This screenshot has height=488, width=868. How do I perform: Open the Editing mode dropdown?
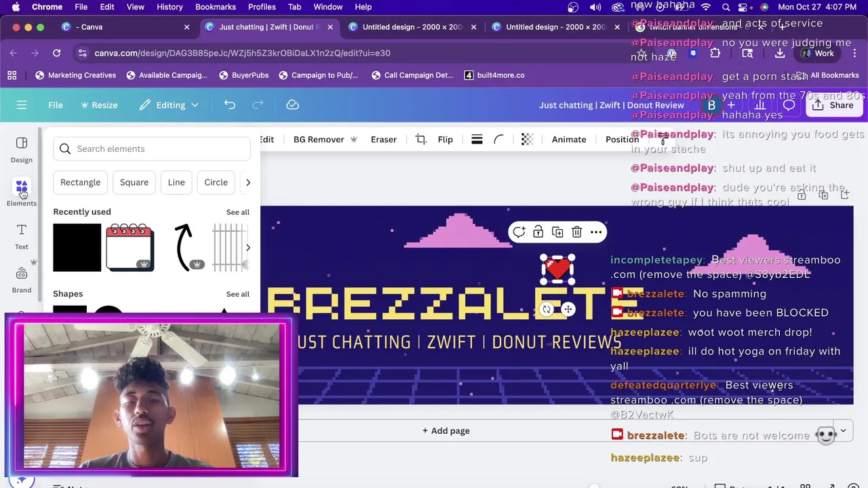[x=169, y=105]
